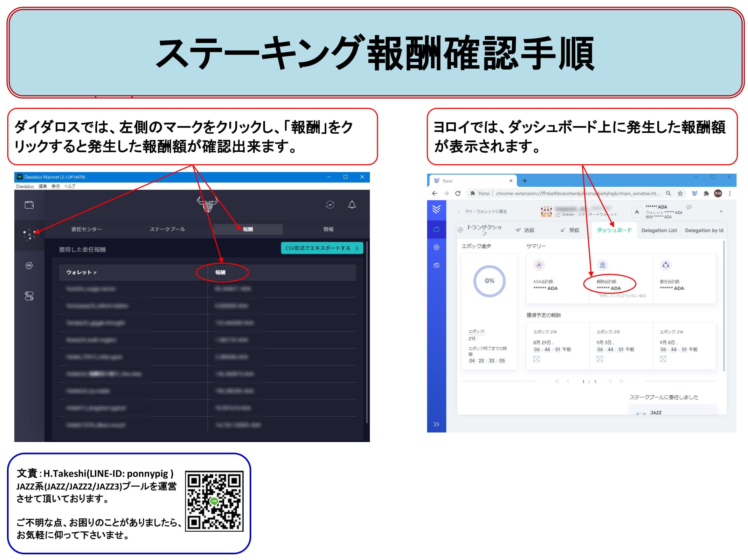Toggle the Yoroi balance visibility eye icon
Viewport: 748px width, 560px height.
689,207
